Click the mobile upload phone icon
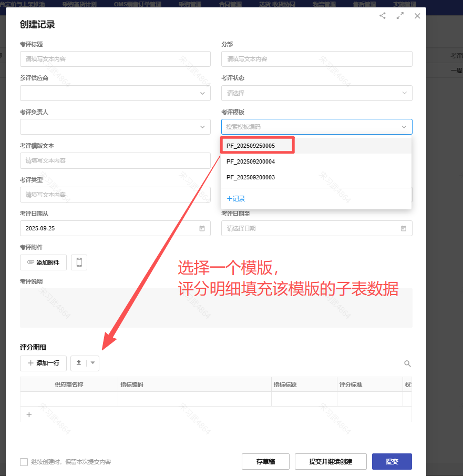This screenshot has height=476, width=463. tap(79, 262)
